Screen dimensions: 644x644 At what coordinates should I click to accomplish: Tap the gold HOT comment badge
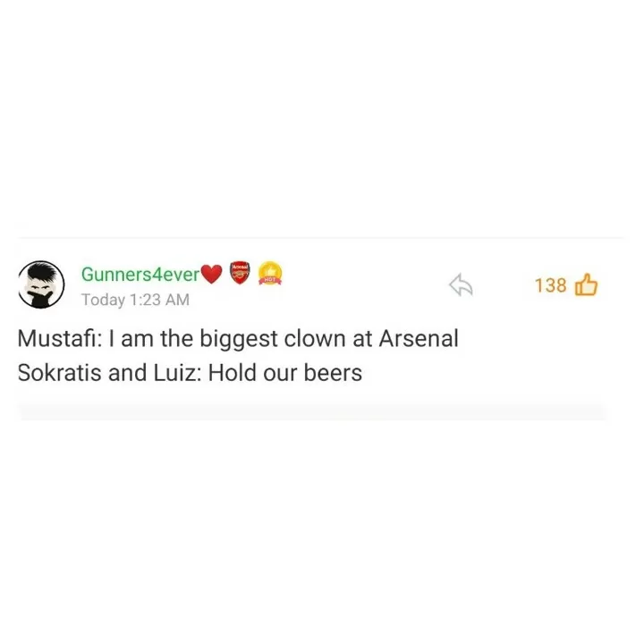tap(270, 273)
